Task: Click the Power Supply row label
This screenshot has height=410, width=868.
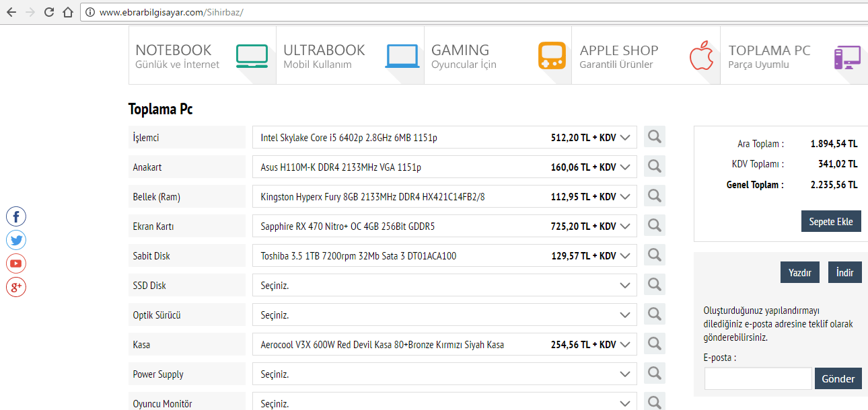Action: pyautogui.click(x=187, y=374)
